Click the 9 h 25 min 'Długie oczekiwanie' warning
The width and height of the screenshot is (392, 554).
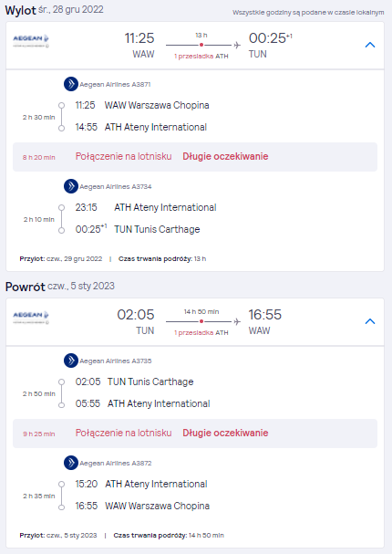225,434
